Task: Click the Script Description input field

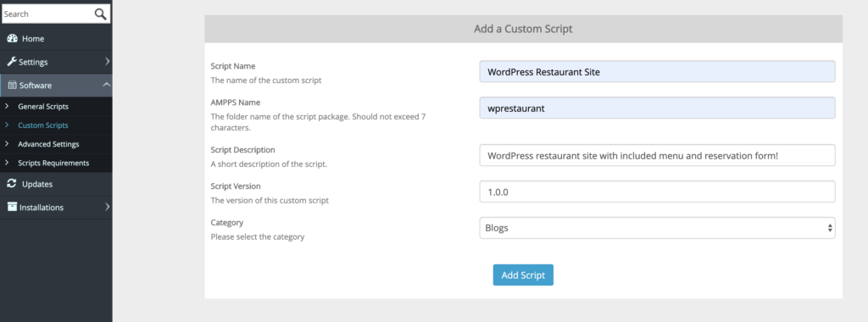Action: pyautogui.click(x=657, y=155)
